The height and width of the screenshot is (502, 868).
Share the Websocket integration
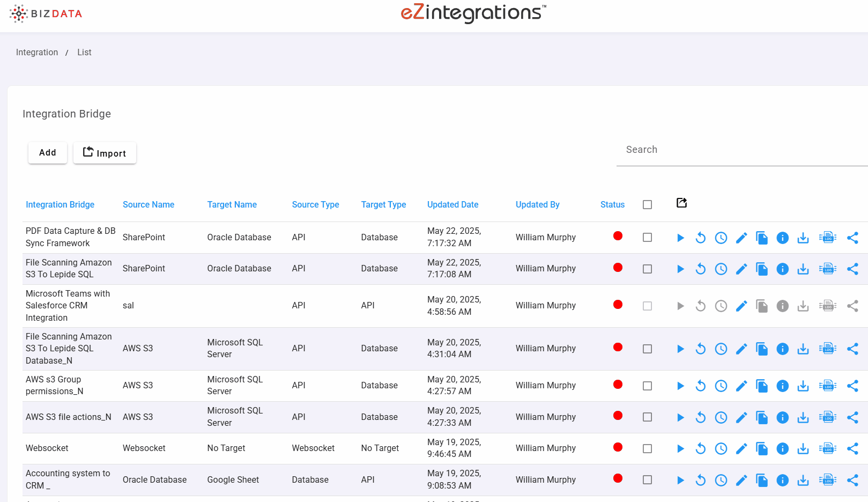(x=852, y=448)
